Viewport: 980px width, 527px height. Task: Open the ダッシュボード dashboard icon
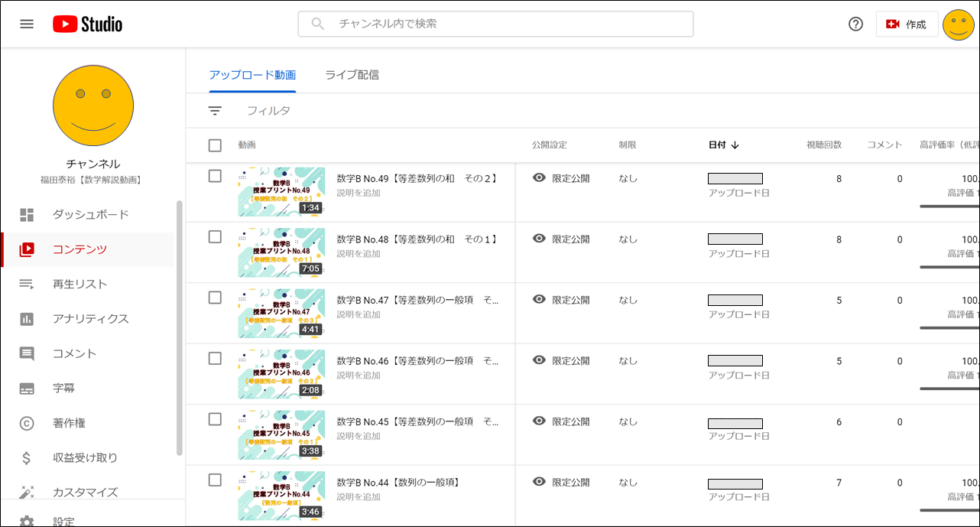[x=27, y=215]
